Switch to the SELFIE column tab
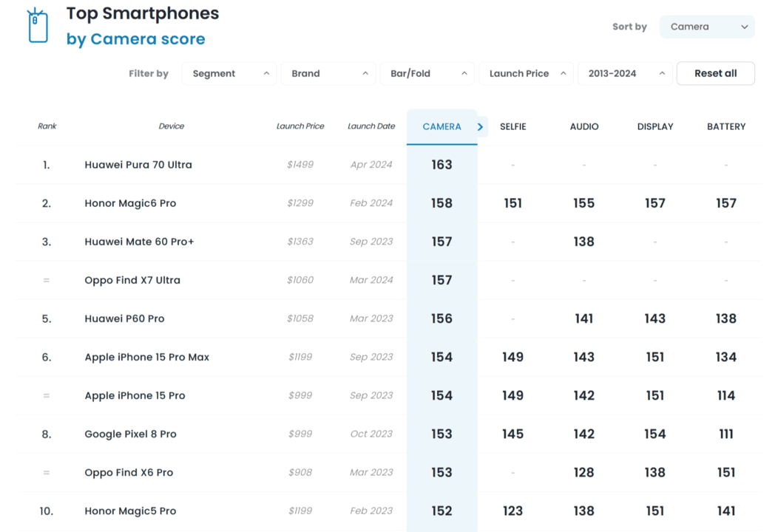This screenshot has height=532, width=778. coord(513,127)
